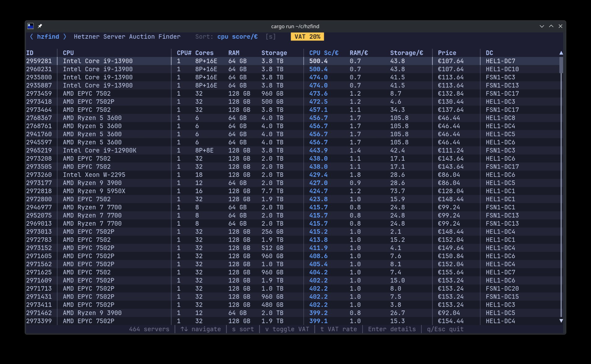Select server row ID 2935887
Viewport: 591px width, 364px height.
pos(293,85)
